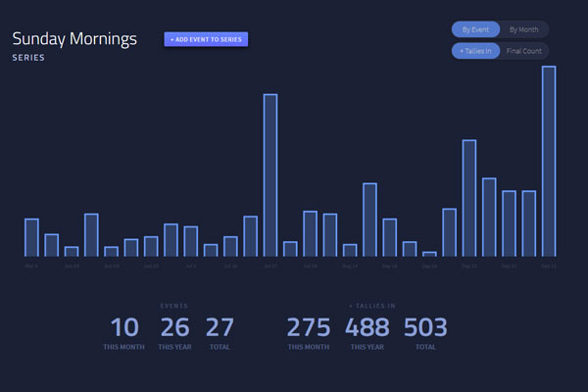The height and width of the screenshot is (392, 588).
Task: Click the 503 tallies Total stat
Action: (x=425, y=328)
